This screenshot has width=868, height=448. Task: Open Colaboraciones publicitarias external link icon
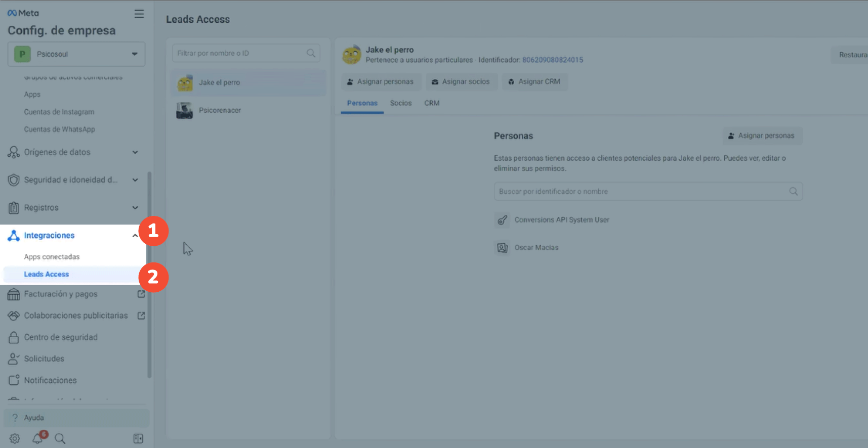(x=142, y=316)
